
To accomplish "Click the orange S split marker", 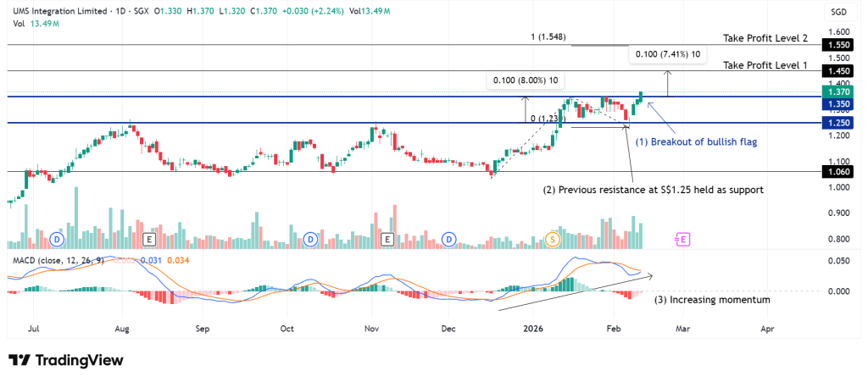I will pos(553,240).
